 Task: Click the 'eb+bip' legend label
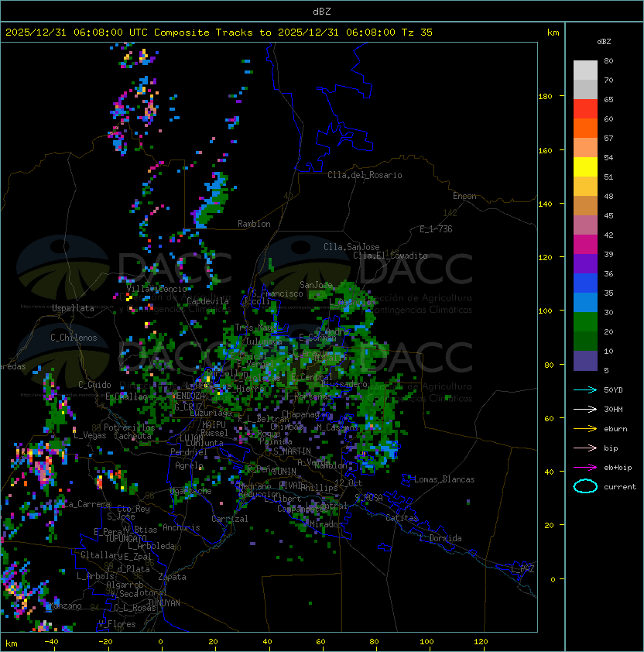click(x=618, y=468)
